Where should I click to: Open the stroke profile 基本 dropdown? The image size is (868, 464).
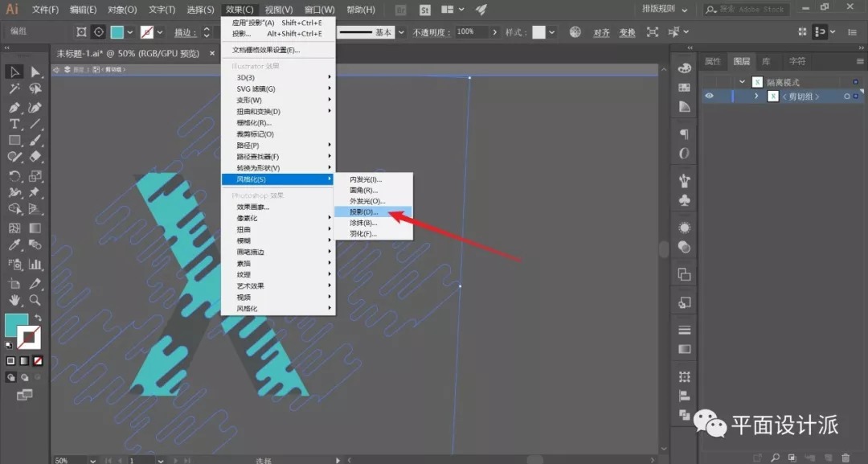[401, 32]
